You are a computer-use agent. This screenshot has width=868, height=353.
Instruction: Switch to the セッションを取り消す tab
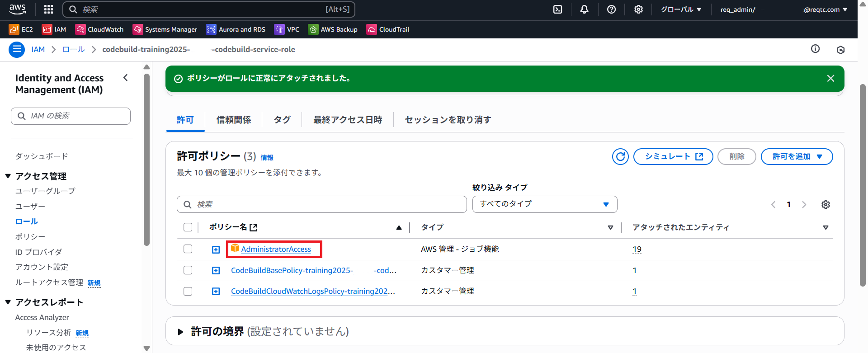(x=448, y=120)
